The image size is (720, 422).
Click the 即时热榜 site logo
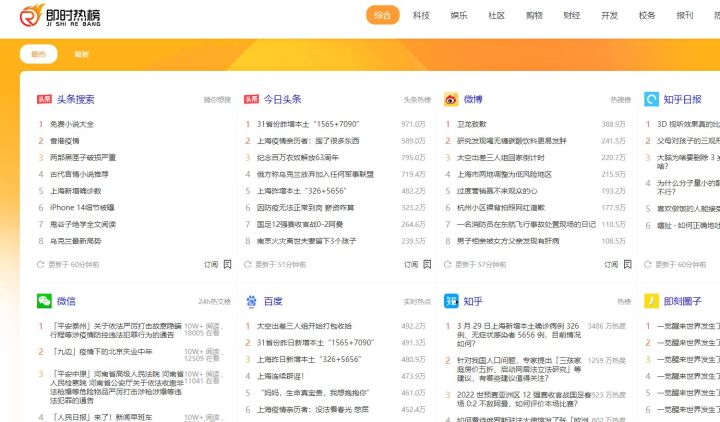60,16
